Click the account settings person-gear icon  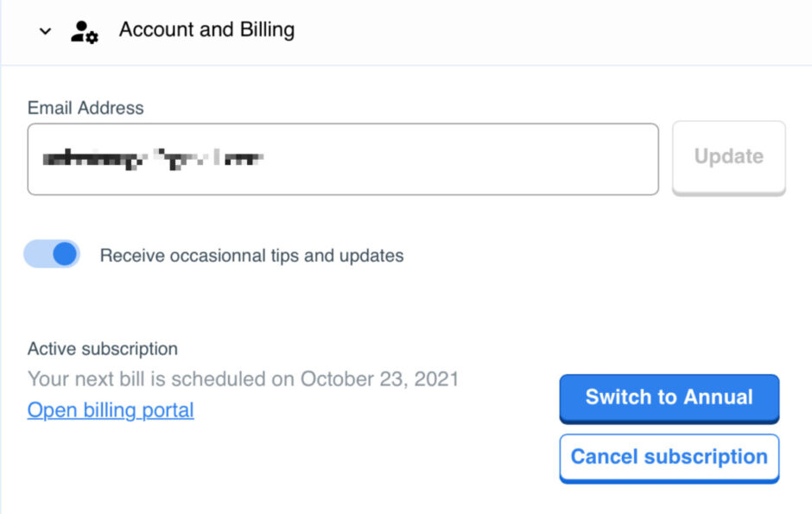85,32
